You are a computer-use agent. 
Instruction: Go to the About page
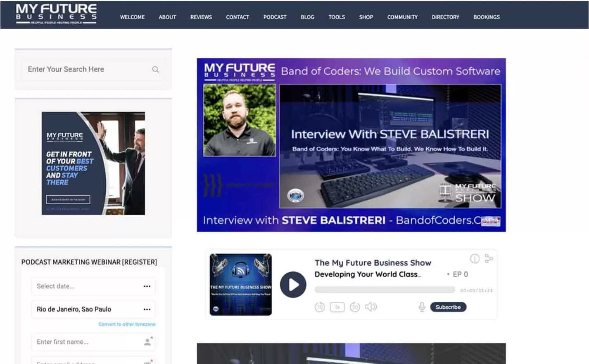(x=167, y=17)
